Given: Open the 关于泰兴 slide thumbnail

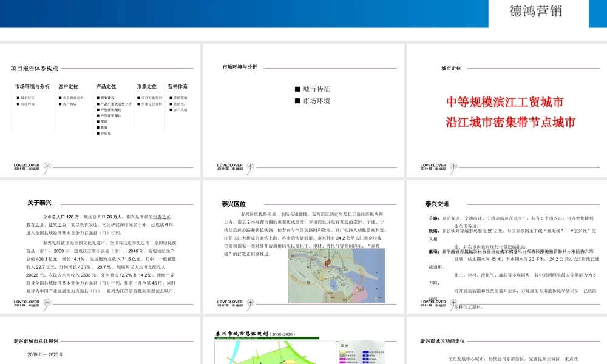Looking at the screenshot, I should pos(100,247).
